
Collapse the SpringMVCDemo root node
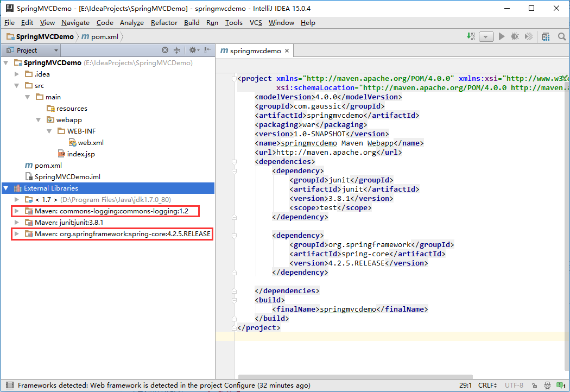6,63
